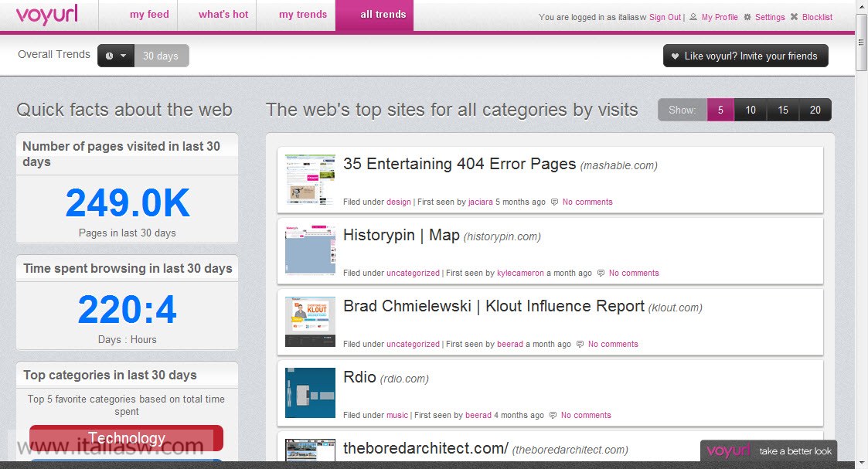Image resolution: width=868 pixels, height=469 pixels.
Task: Open the theboredarchitect.com/ title link
Action: coord(426,449)
